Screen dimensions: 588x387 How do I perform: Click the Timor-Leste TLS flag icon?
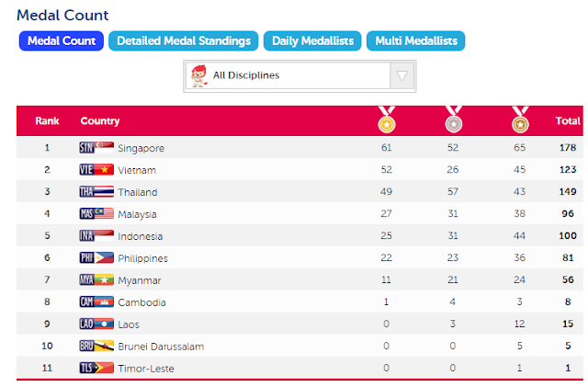[x=96, y=368]
